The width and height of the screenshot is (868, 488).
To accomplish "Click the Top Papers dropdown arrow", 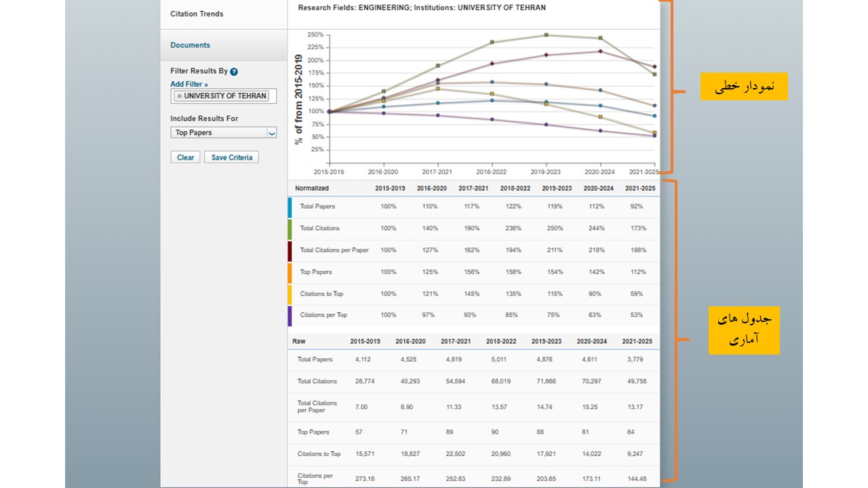I will (272, 133).
